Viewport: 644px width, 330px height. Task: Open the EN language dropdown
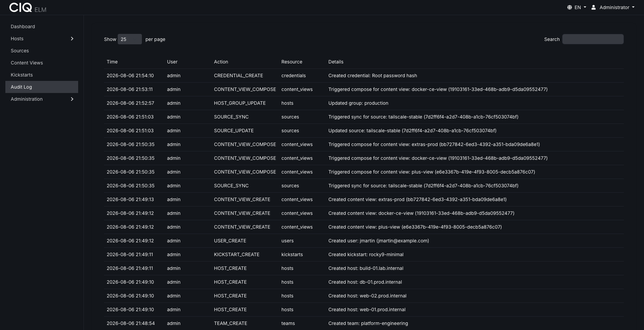577,7
